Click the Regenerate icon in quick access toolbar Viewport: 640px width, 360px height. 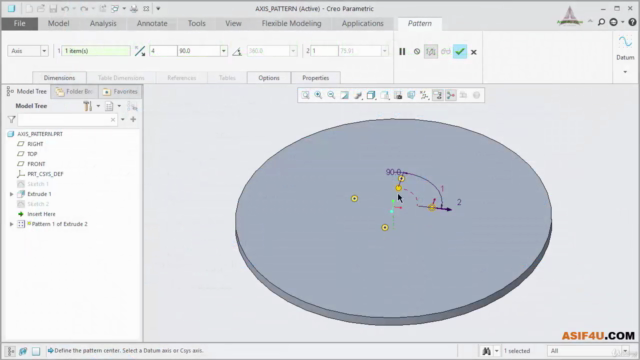pyautogui.click(x=103, y=9)
